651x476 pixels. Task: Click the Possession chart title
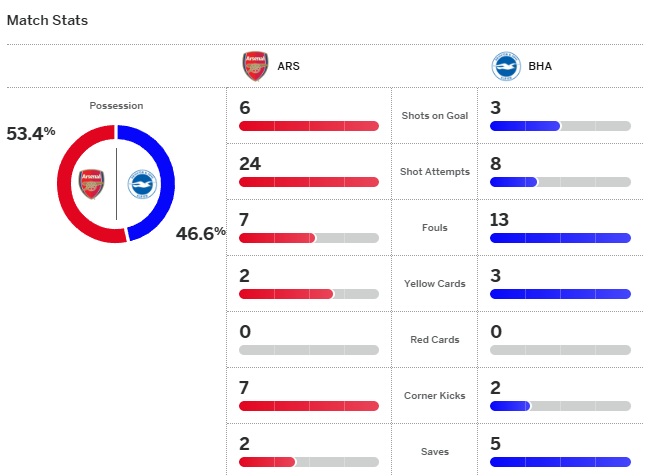point(116,106)
